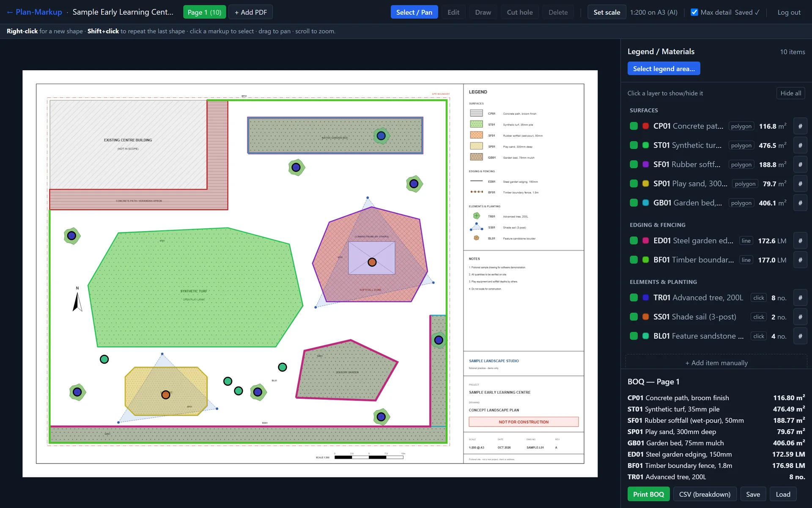Expand Add item manually section
812x508 pixels.
click(x=716, y=363)
